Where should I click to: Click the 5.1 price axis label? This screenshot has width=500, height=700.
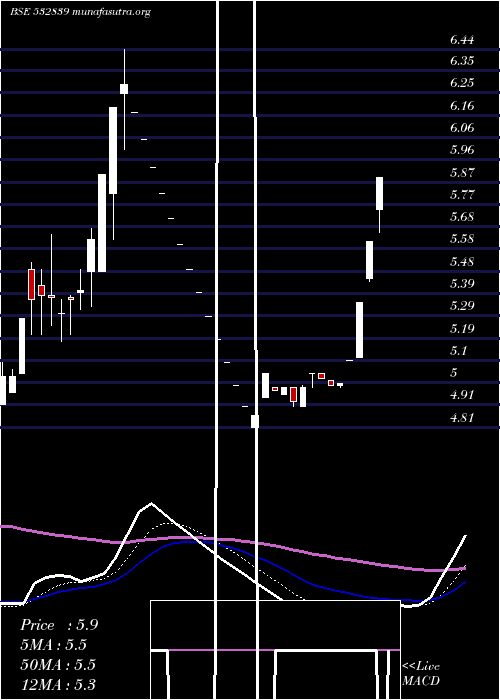[x=459, y=351]
